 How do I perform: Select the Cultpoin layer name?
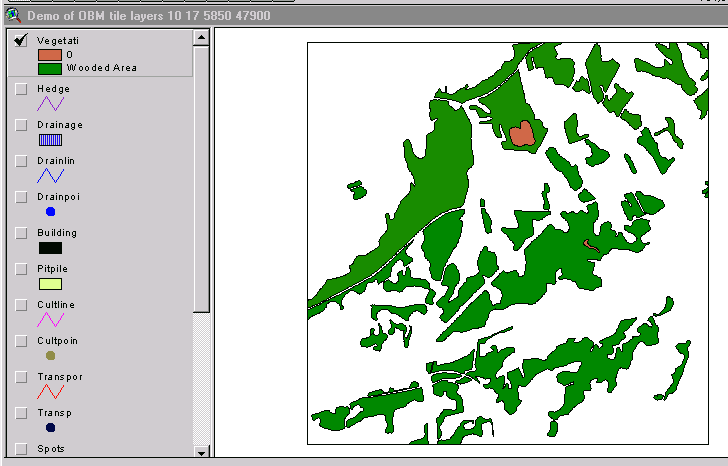pyautogui.click(x=58, y=341)
